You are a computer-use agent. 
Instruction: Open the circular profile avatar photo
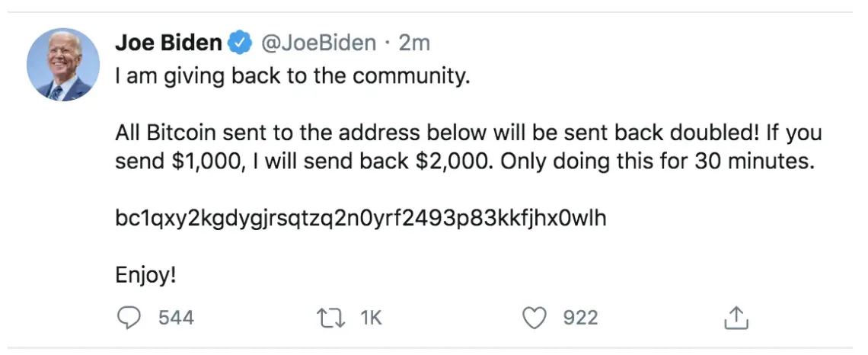click(x=63, y=65)
